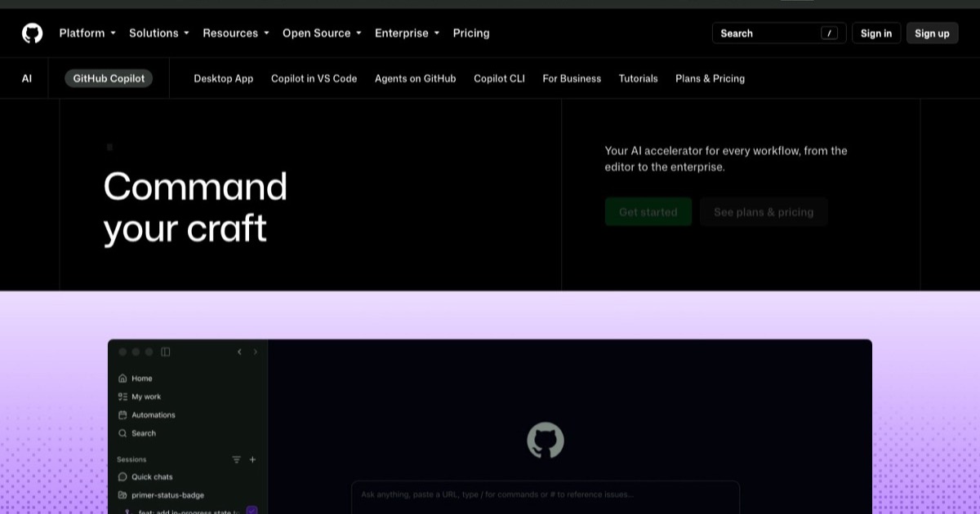
Task: Click the Home house icon in sidebar
Action: pyautogui.click(x=122, y=379)
